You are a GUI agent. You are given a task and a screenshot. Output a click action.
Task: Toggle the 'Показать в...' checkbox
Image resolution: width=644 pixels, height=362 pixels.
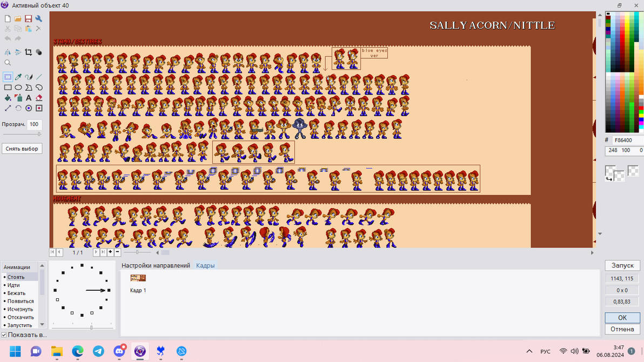[x=4, y=335]
